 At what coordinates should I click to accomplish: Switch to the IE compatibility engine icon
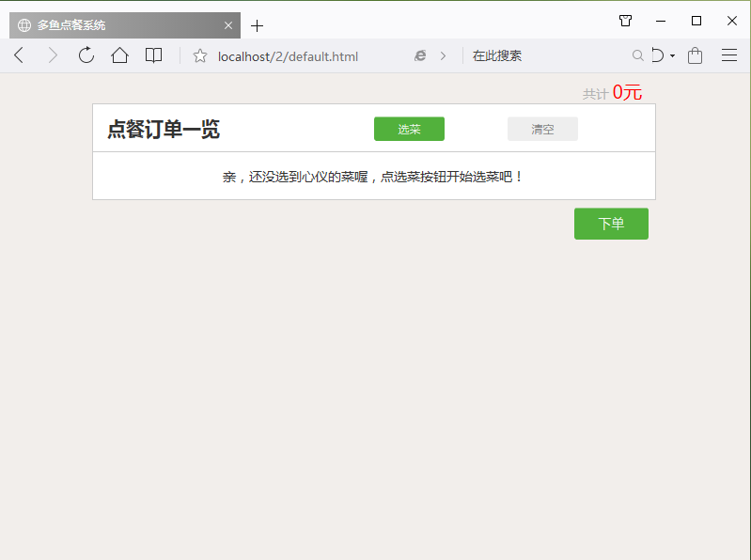[420, 56]
